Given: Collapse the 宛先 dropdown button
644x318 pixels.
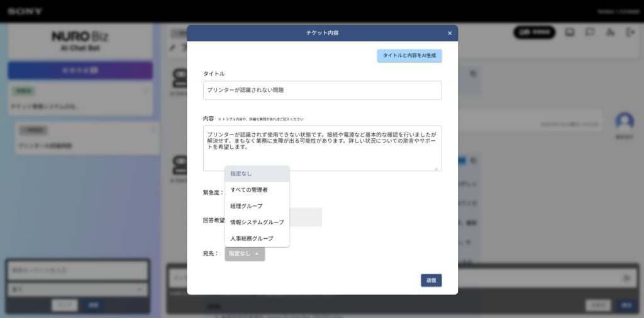Looking at the screenshot, I should coord(244,254).
